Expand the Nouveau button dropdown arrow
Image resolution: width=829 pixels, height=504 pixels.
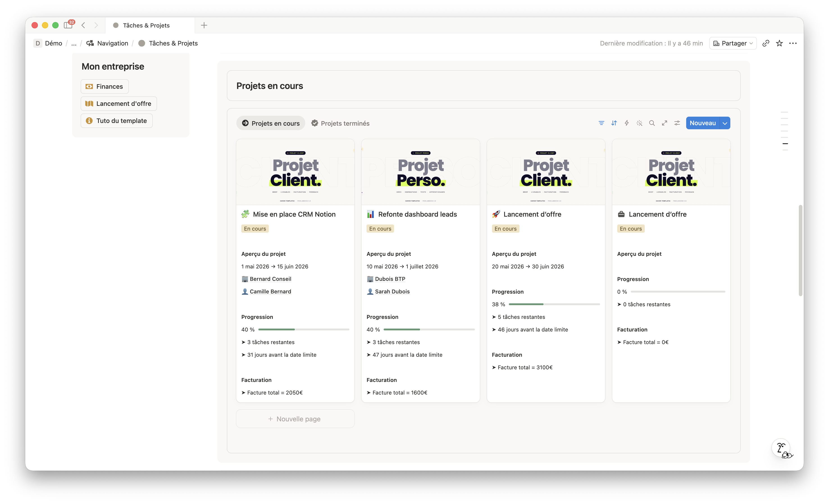coord(725,123)
